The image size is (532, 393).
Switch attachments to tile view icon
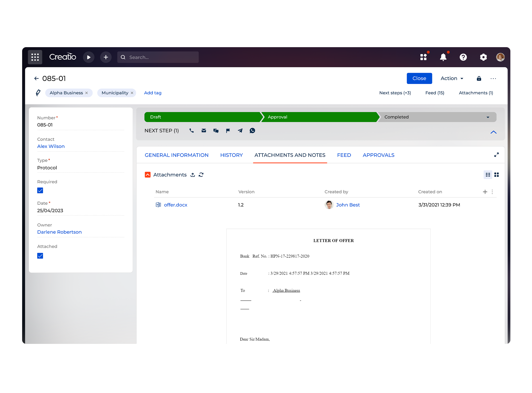coord(497,175)
